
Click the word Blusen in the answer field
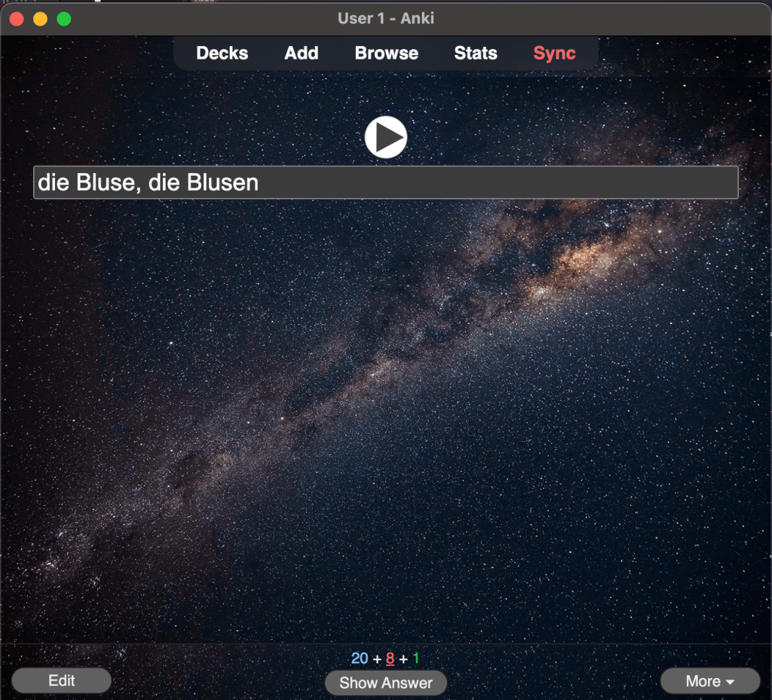coord(222,182)
